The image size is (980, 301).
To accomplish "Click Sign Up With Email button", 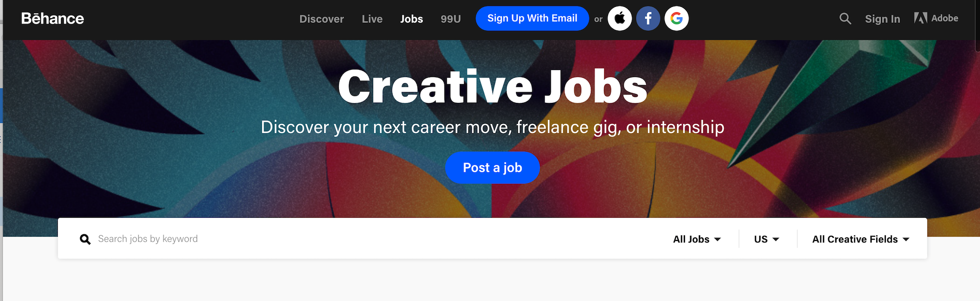I will [x=532, y=19].
